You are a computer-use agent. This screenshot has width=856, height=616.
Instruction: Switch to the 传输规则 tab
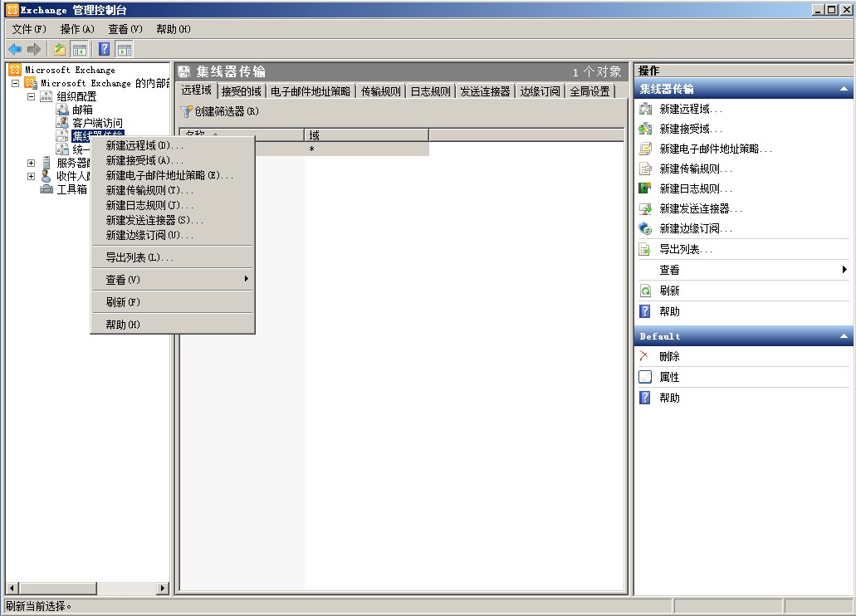point(380,91)
